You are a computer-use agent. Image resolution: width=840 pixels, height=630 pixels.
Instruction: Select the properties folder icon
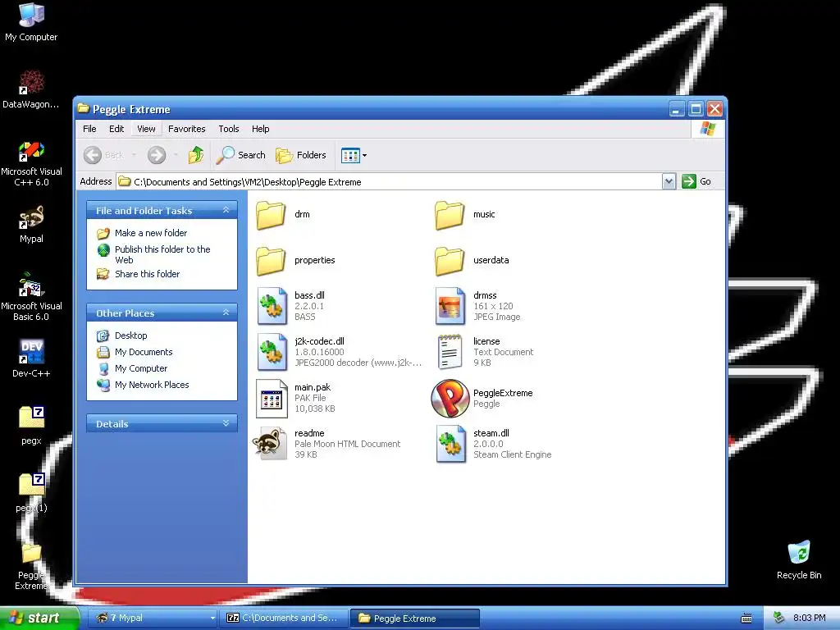click(271, 261)
